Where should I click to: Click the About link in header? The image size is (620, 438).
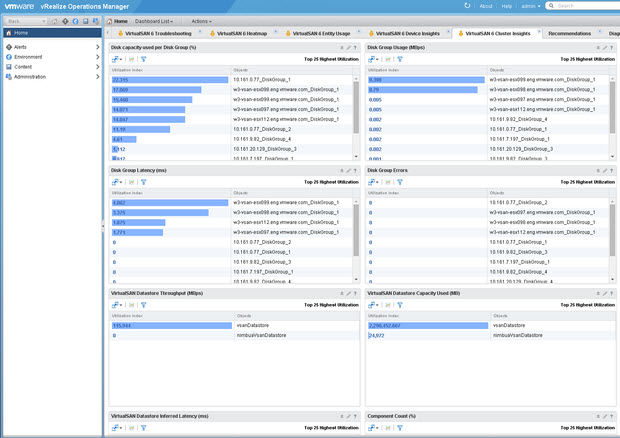point(486,6)
